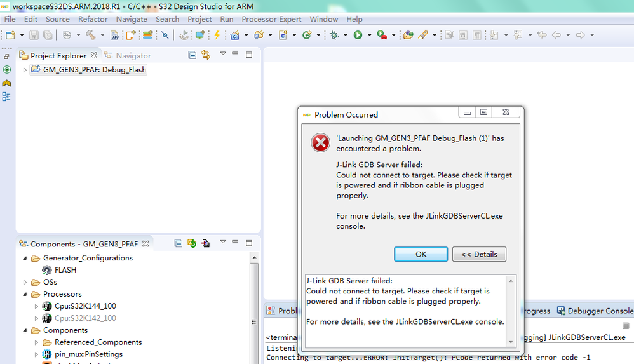634x364 pixels.
Task: Expand the Referenced_Components node
Action: (36, 342)
